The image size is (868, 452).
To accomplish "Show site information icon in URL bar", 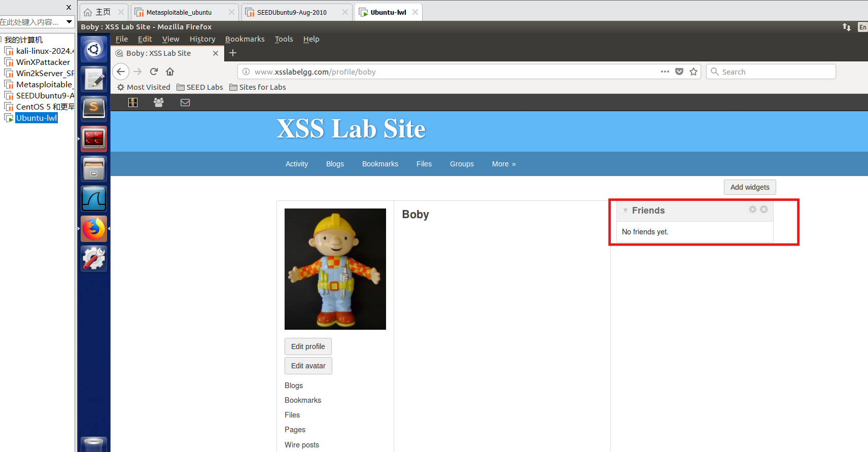I will (x=246, y=72).
